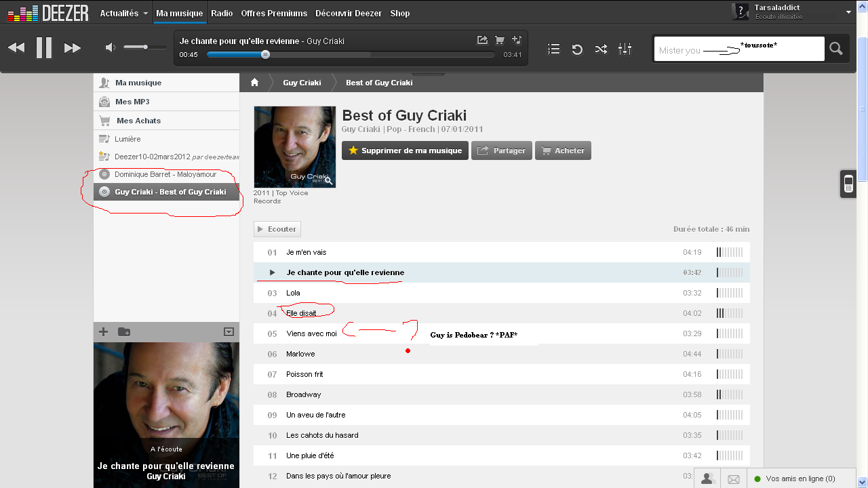Screen dimensions: 868x488
Task: Open Mes MP3 in sidebar
Action: tap(166, 102)
